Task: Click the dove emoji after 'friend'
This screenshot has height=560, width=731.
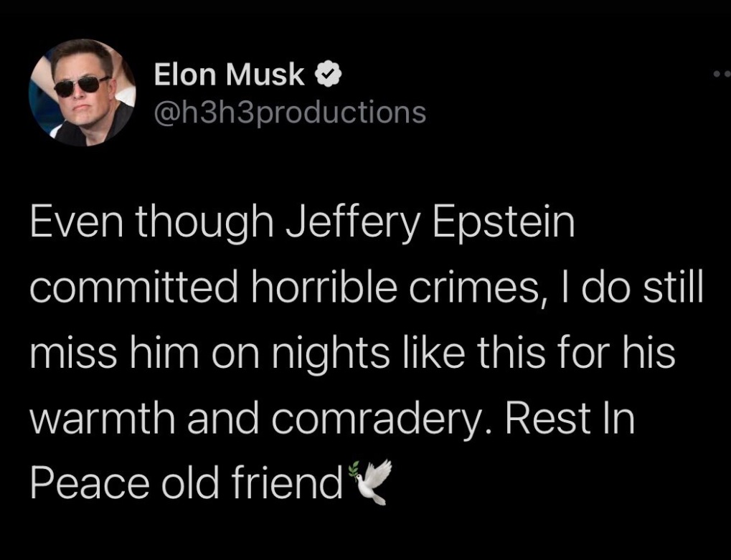Action: tap(372, 482)
